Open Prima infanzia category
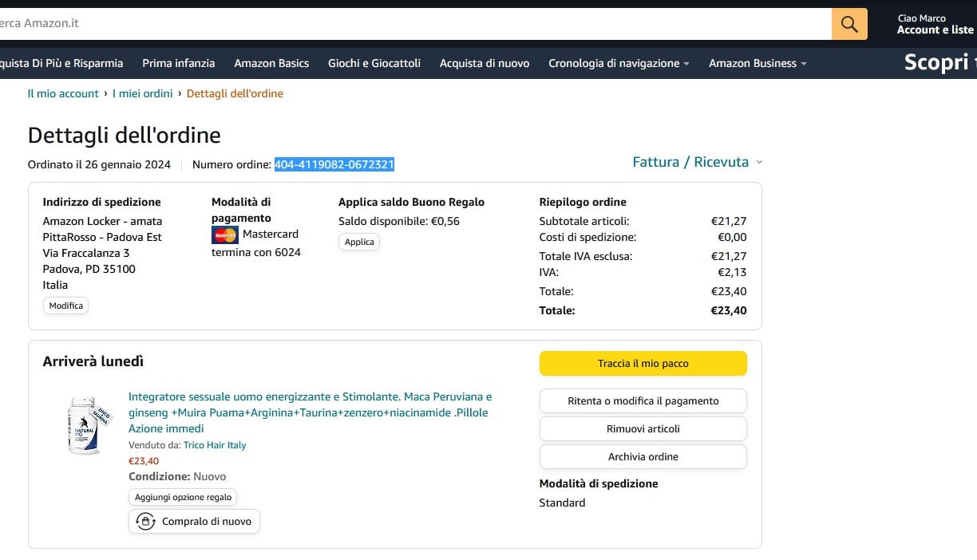977x560 pixels. click(179, 63)
